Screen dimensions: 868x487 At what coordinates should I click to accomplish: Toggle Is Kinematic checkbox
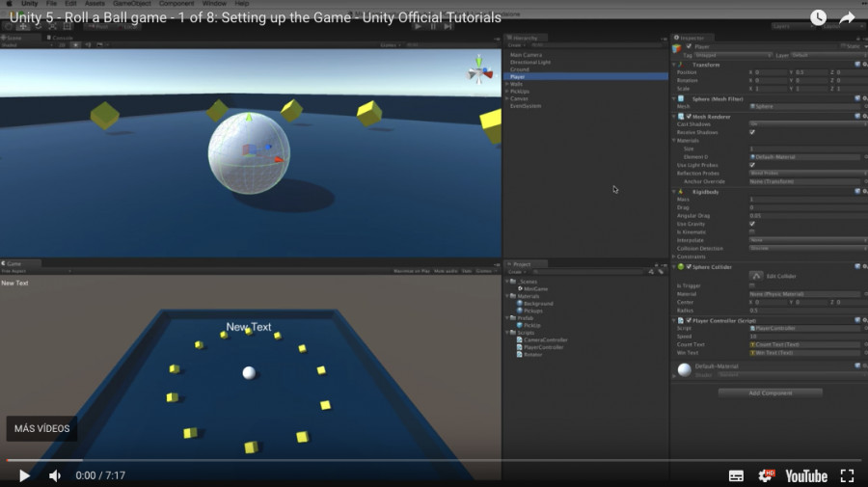(751, 231)
